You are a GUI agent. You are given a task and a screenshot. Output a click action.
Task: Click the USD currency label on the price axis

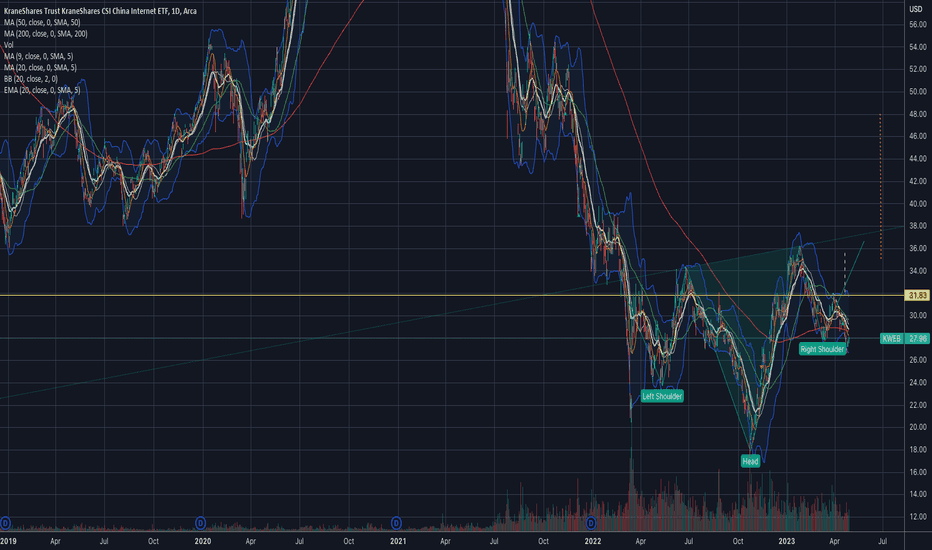pyautogui.click(x=915, y=9)
